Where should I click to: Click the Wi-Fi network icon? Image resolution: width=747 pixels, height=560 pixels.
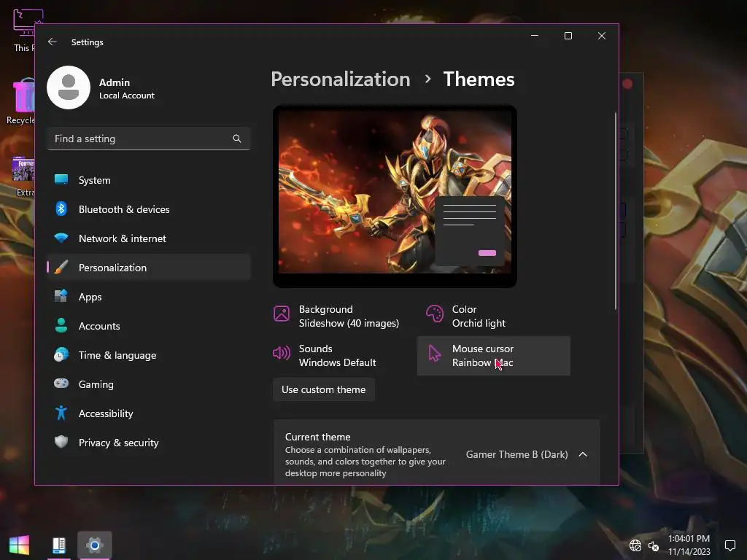pyautogui.click(x=61, y=238)
